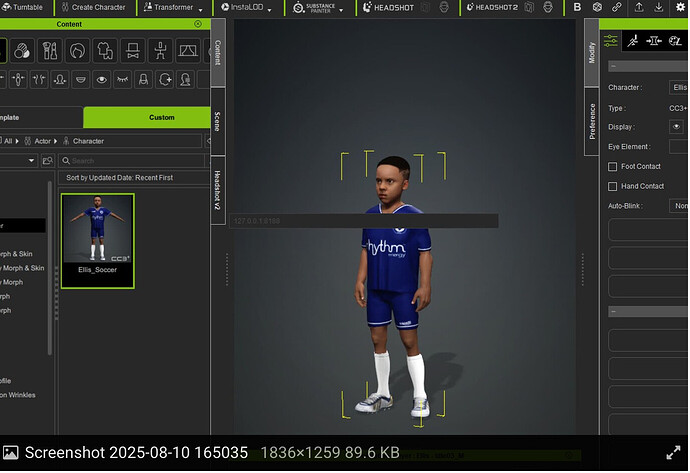
Task: Click the InstaLOD toolbar button
Action: click(242, 7)
